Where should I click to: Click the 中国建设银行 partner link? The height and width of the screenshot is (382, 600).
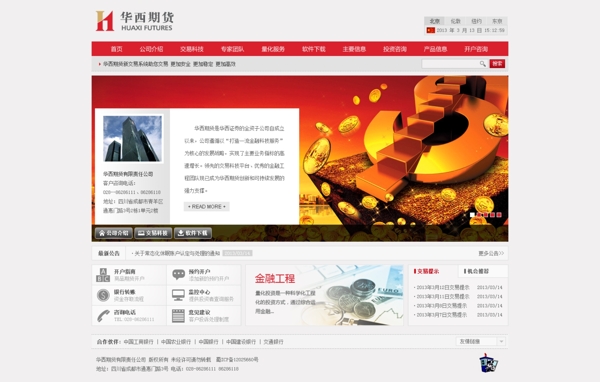click(241, 342)
